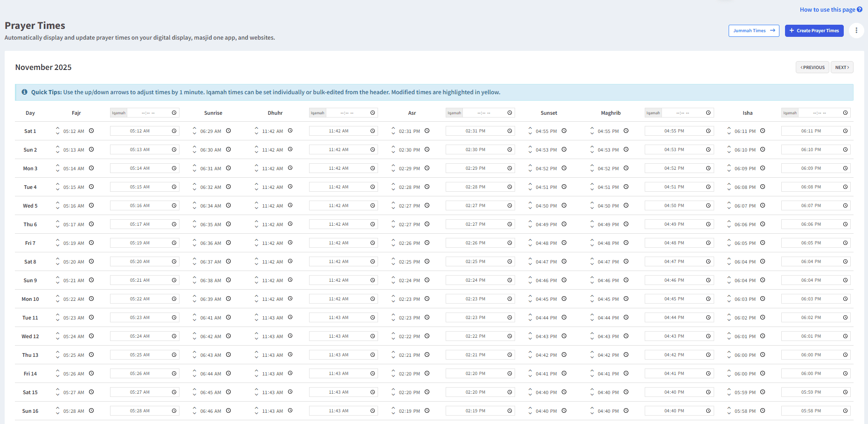Image resolution: width=868 pixels, height=424 pixels.
Task: Click clock icon beside Tue 11 Dhuhr adhan time
Action: [290, 317]
